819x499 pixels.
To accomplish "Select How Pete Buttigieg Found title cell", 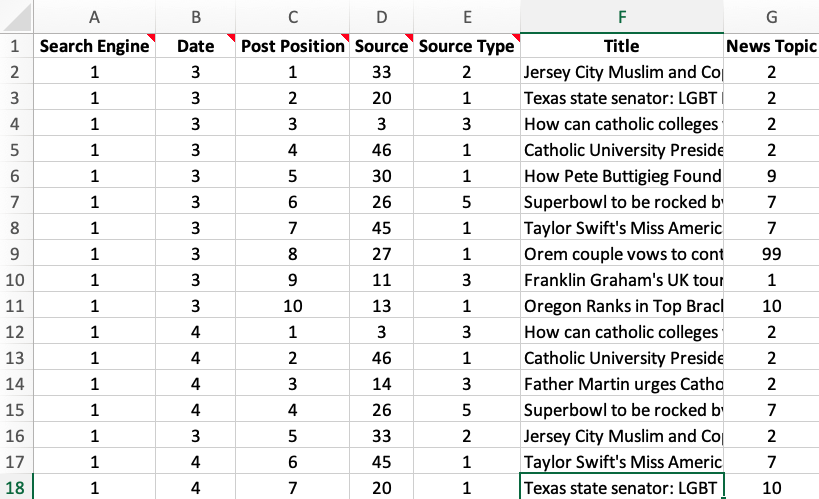I will tap(622, 176).
